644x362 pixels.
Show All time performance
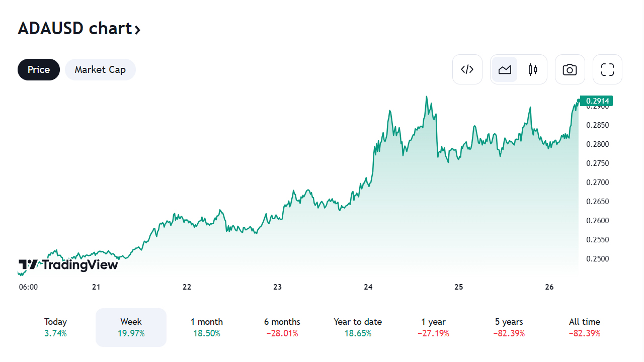pos(584,327)
